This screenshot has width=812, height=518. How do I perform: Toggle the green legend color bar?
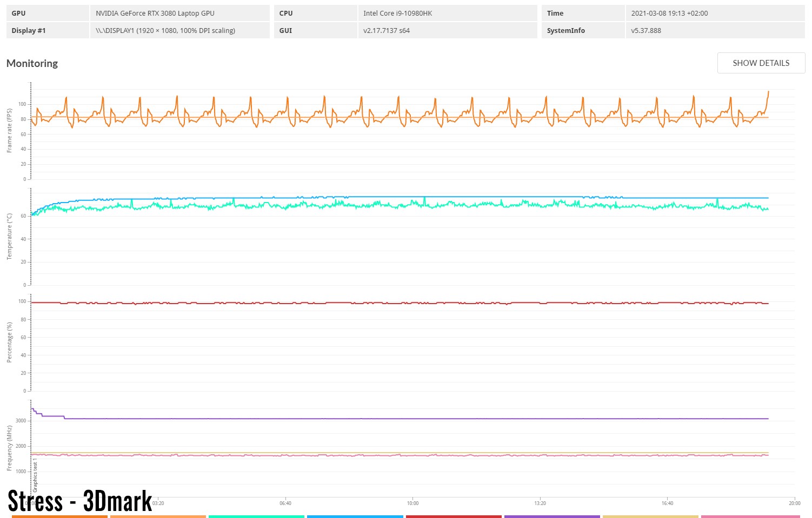pyautogui.click(x=256, y=516)
